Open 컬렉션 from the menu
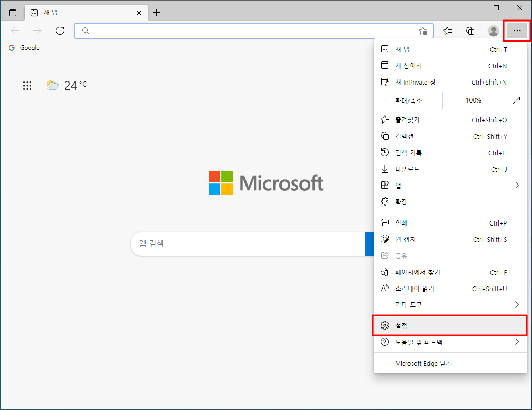Image resolution: width=532 pixels, height=410 pixels. pyautogui.click(x=450, y=136)
